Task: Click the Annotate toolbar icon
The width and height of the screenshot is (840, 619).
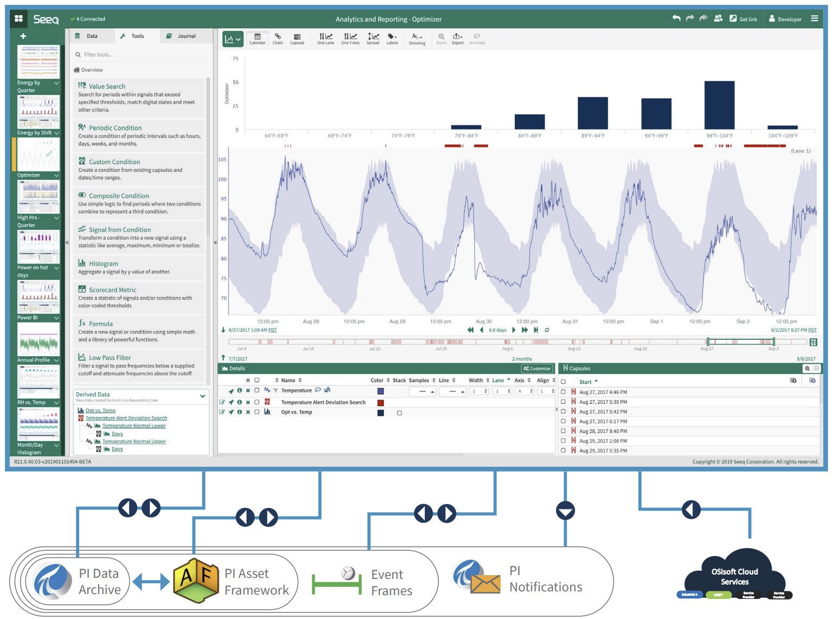Action: pos(477,38)
